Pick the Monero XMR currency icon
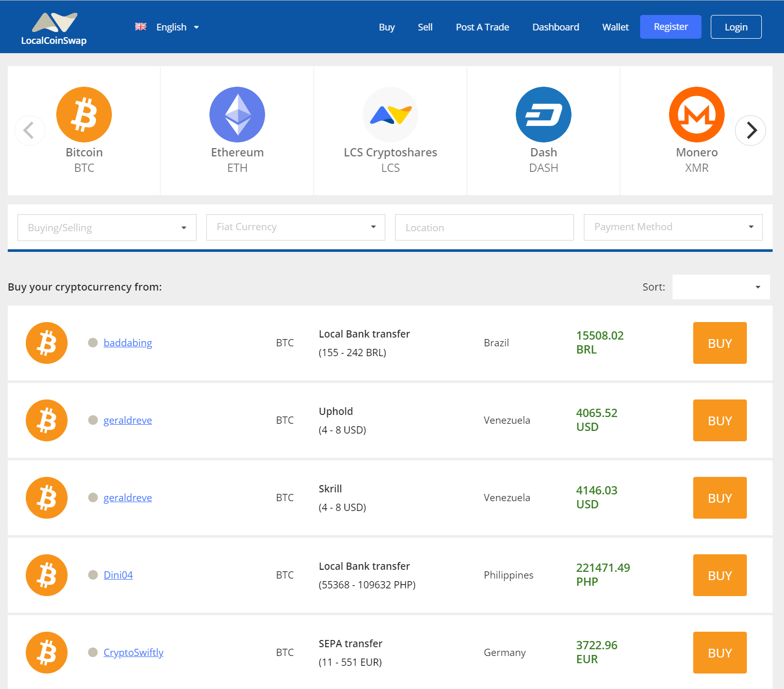Viewport: 784px width, 689px height. click(696, 115)
